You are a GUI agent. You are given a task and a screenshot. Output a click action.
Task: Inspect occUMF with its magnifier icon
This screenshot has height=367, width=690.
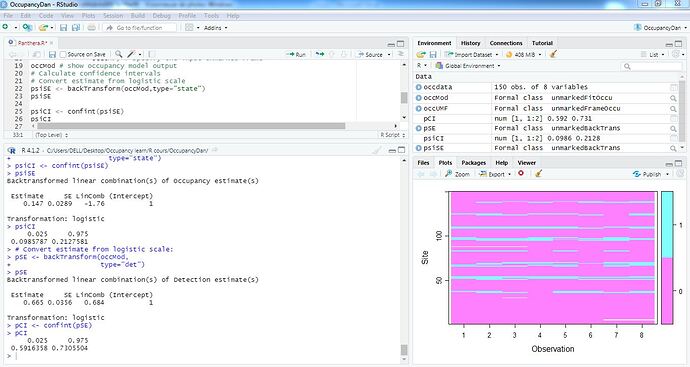point(673,108)
